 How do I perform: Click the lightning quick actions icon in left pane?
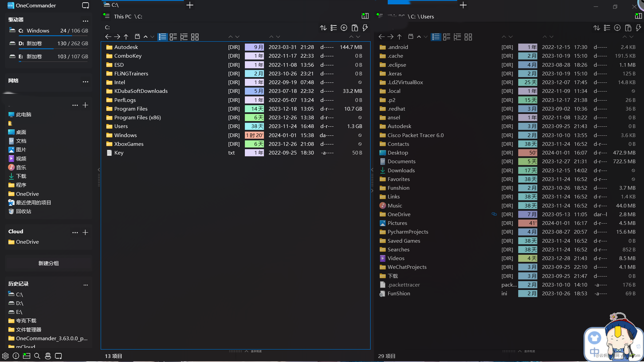click(x=365, y=28)
